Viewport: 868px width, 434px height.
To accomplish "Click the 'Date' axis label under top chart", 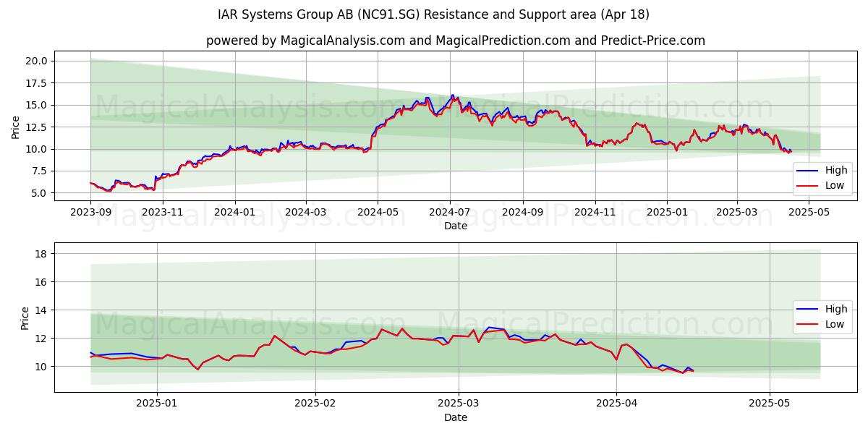I will pos(456,226).
